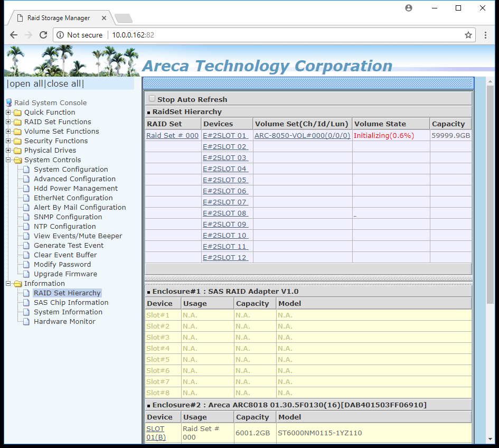Open Alert By Mail Configuration

click(80, 207)
